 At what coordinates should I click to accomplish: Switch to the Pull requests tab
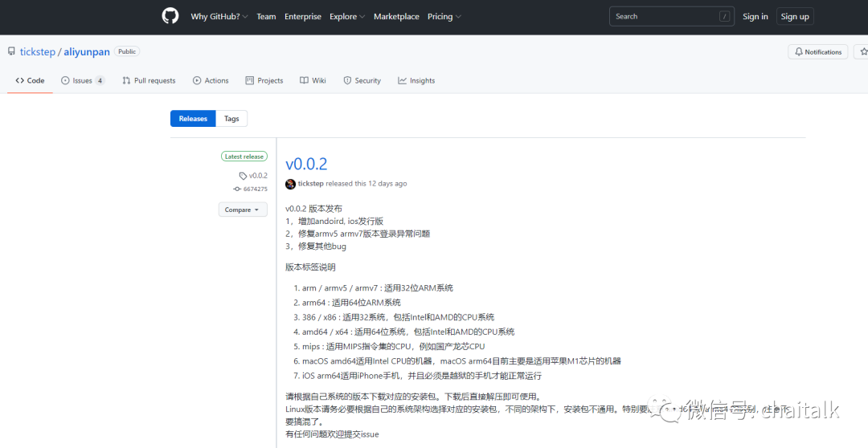tap(149, 81)
